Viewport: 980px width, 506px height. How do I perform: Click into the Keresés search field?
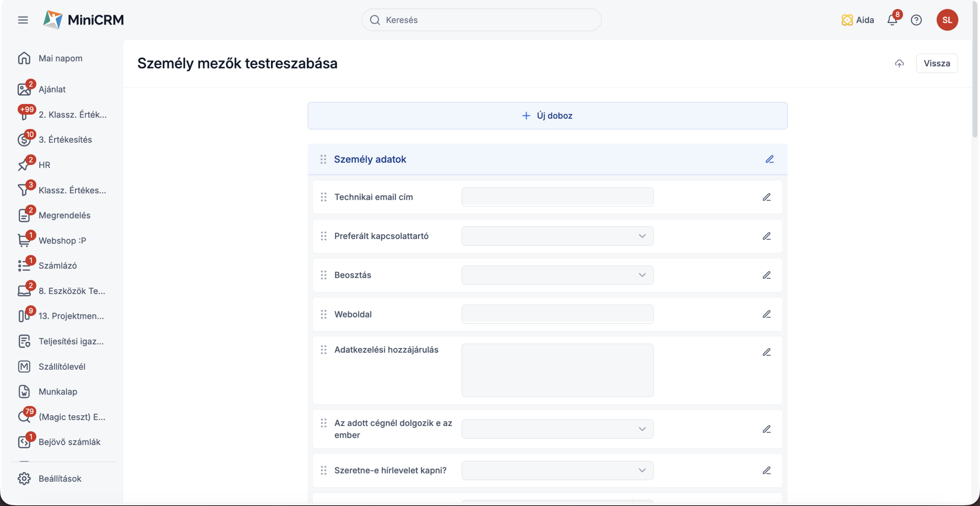pyautogui.click(x=481, y=20)
